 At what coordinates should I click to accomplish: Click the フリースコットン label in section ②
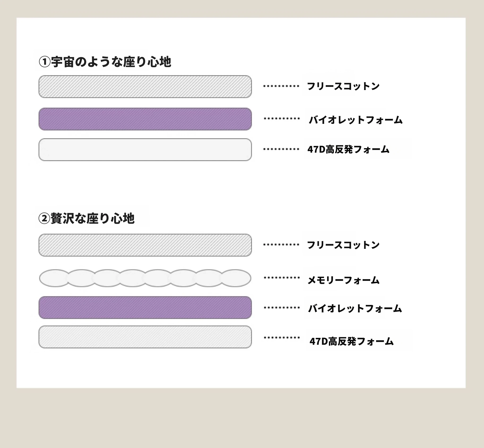pos(343,245)
